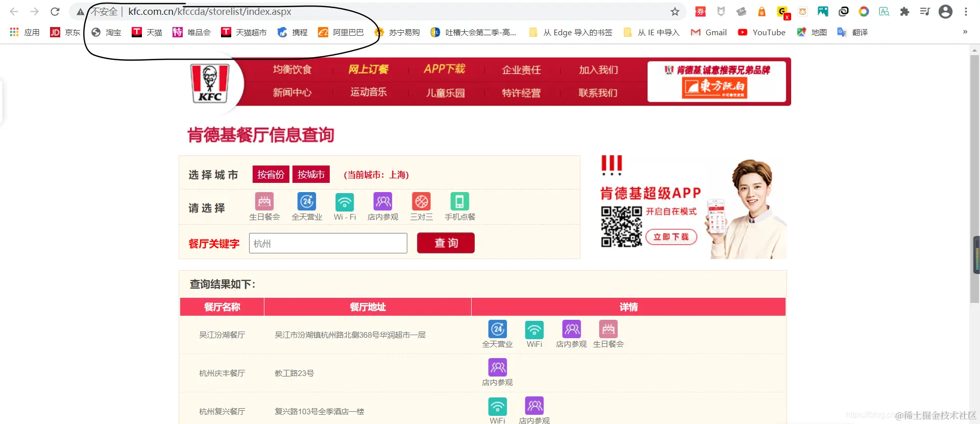Toggle the 店内参观 filter icon
The width and height of the screenshot is (980, 424).
(383, 201)
